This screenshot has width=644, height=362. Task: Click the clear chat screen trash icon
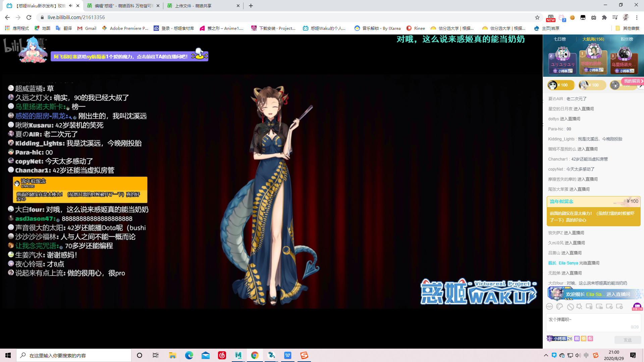[x=589, y=306]
